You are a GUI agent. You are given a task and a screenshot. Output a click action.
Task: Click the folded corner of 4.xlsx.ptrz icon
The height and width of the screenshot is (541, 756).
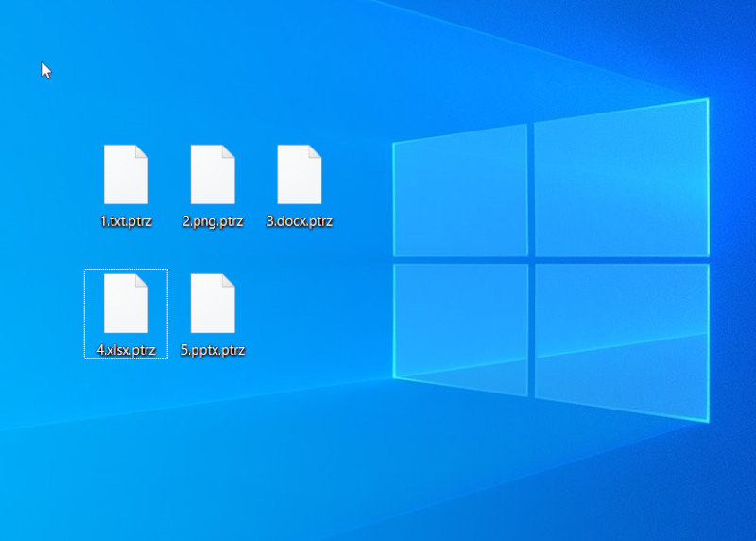click(142, 281)
